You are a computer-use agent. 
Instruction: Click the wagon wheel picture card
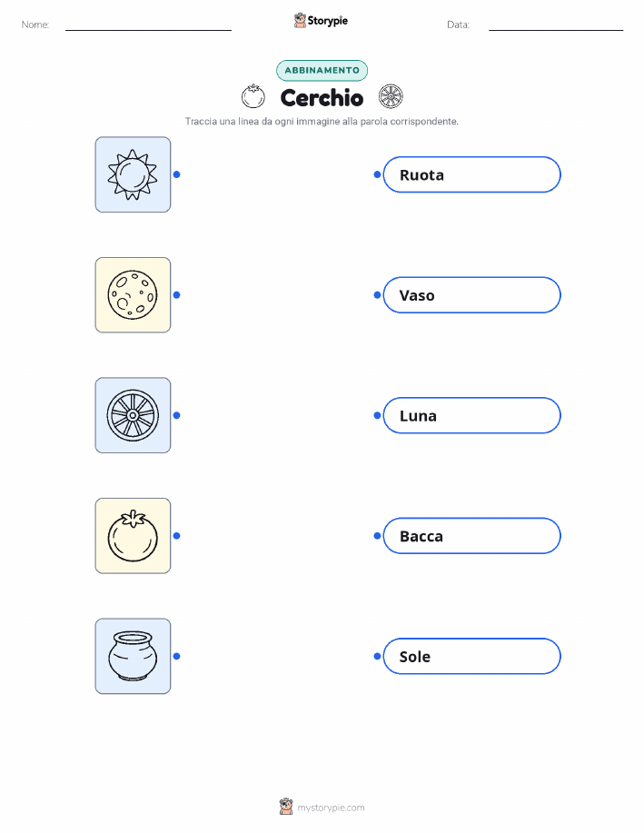tap(133, 415)
